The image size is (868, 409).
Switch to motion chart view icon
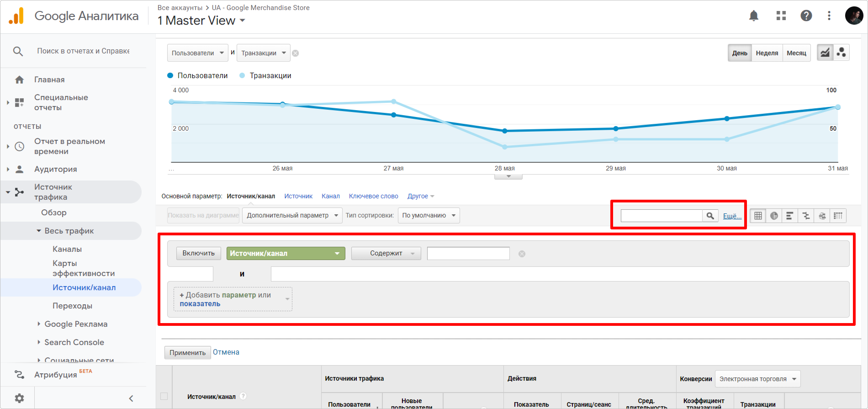tap(841, 53)
